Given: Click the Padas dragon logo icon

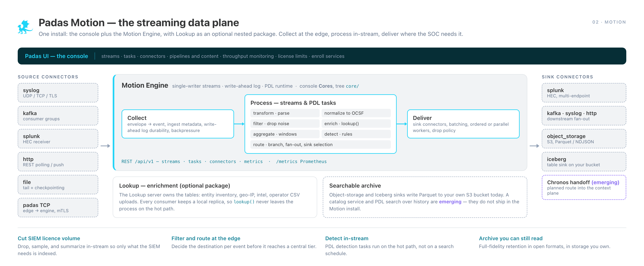Looking at the screenshot, I should [25, 27].
